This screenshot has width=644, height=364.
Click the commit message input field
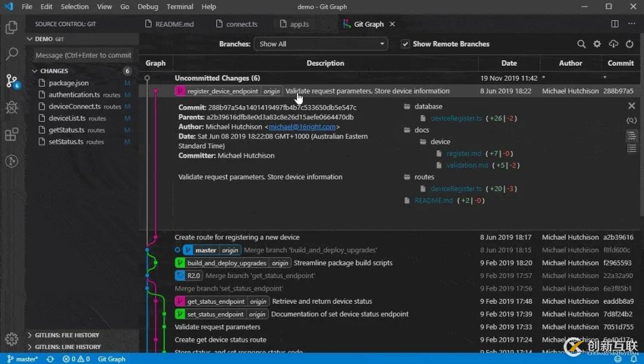[83, 55]
